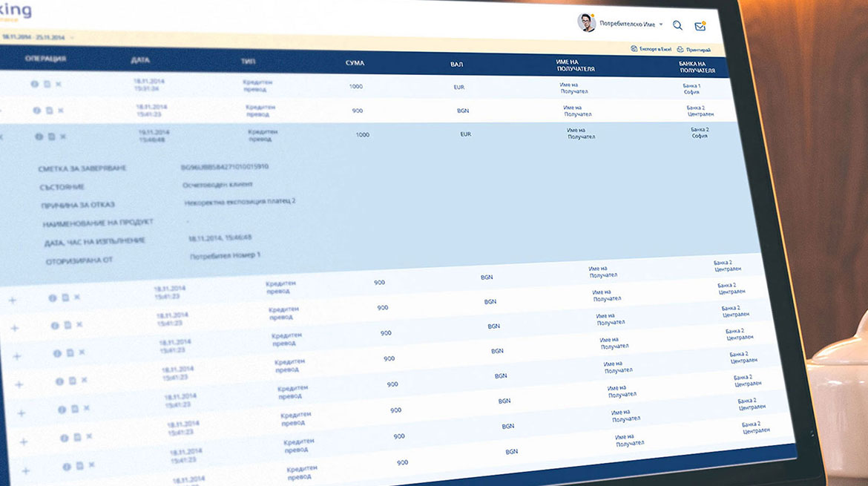Screen dimensions: 868x486
Task: Sort by БАНКА НА ПОЛУЧАТЕЛЯ column header
Action: click(x=697, y=67)
